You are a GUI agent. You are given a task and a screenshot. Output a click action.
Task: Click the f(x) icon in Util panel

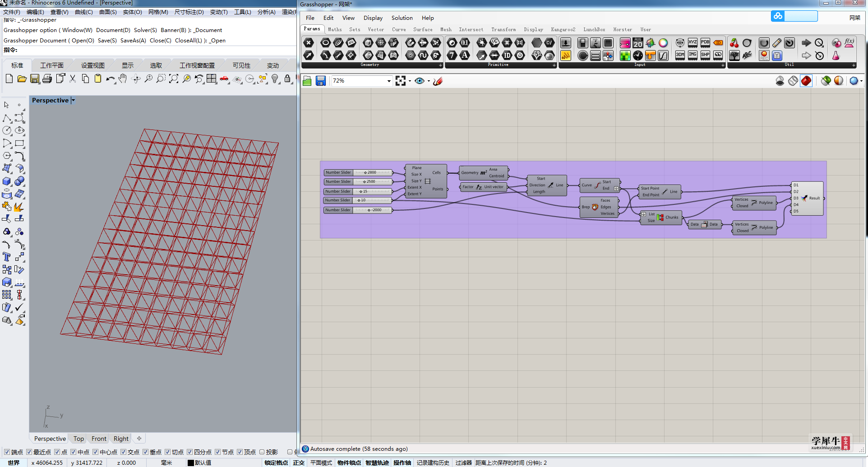pos(850,43)
